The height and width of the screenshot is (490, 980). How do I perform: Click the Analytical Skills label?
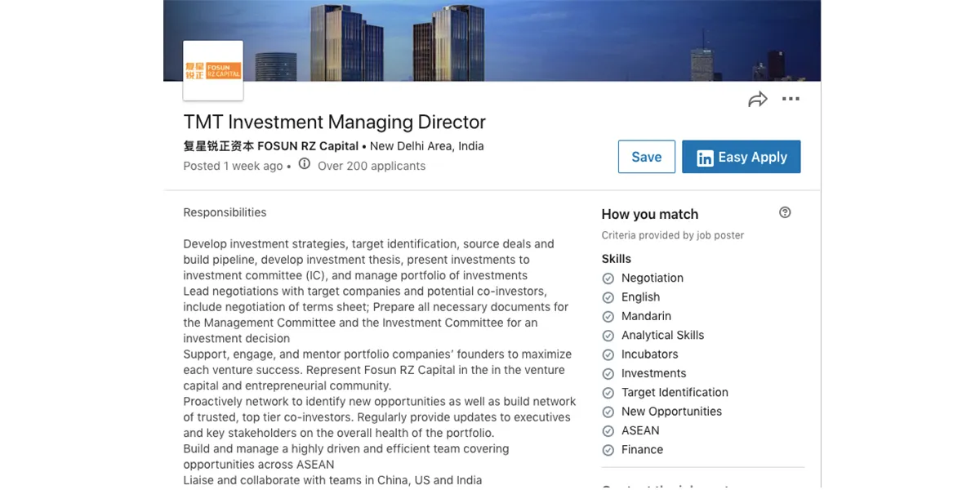(662, 335)
